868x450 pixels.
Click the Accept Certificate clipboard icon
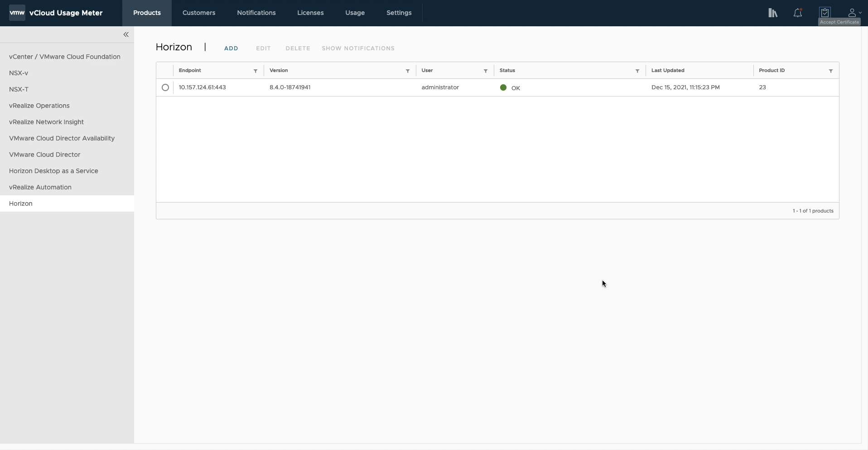pyautogui.click(x=825, y=12)
